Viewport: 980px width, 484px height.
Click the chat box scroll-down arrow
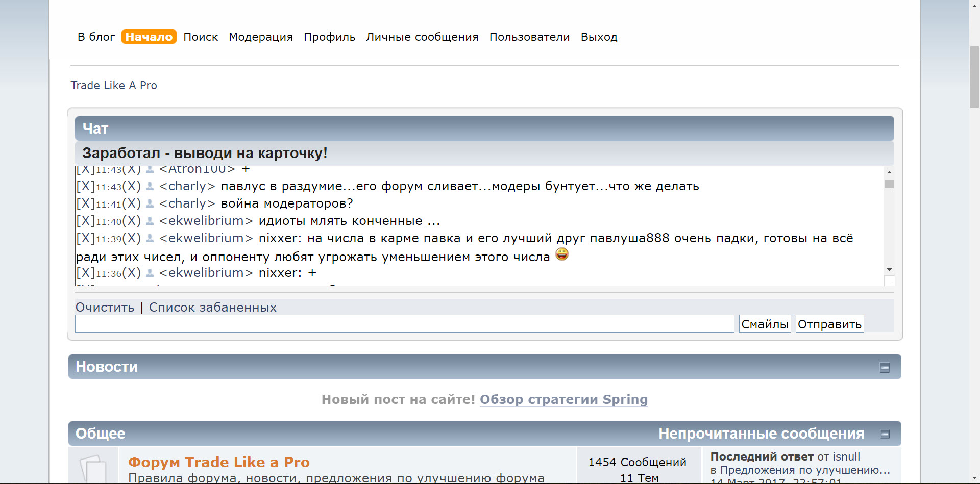tap(889, 269)
